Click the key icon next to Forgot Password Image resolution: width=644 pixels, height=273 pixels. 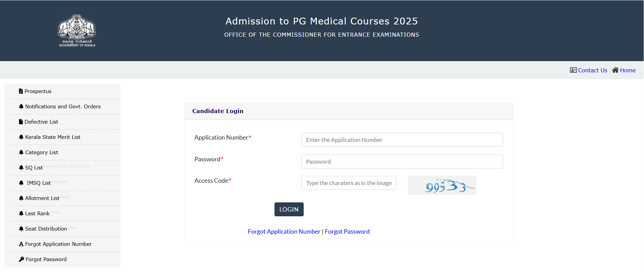[21, 259]
